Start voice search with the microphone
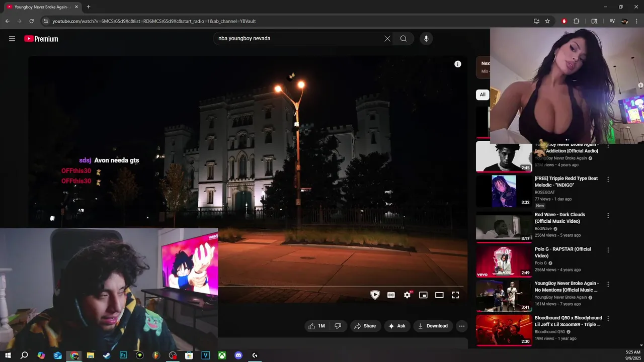 [426, 39]
